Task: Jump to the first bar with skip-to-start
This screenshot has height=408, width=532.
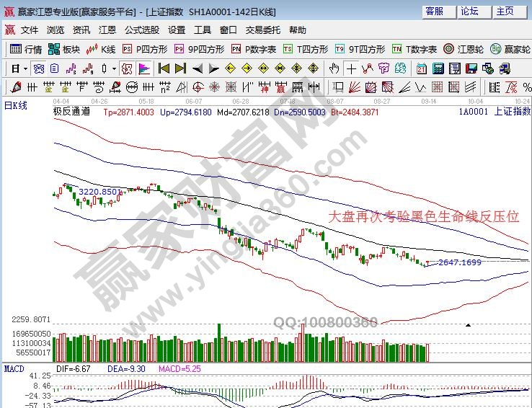Action: coord(164,68)
